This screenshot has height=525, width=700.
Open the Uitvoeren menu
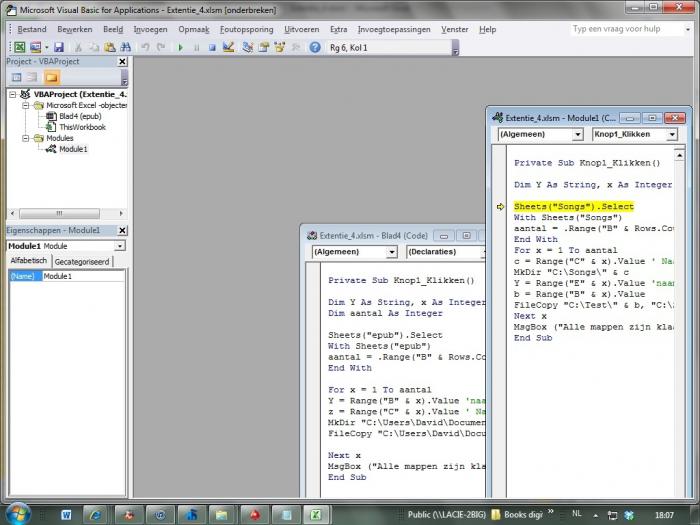point(302,29)
